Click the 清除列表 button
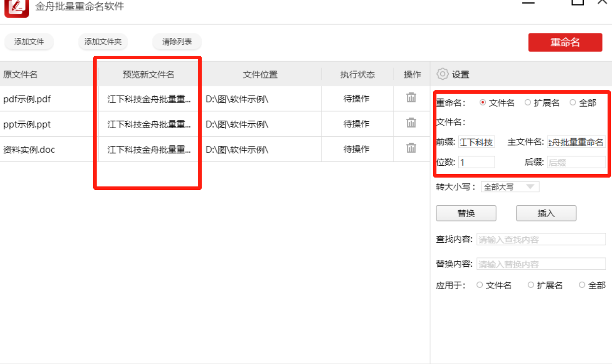The image size is (612, 364). pyautogui.click(x=177, y=42)
